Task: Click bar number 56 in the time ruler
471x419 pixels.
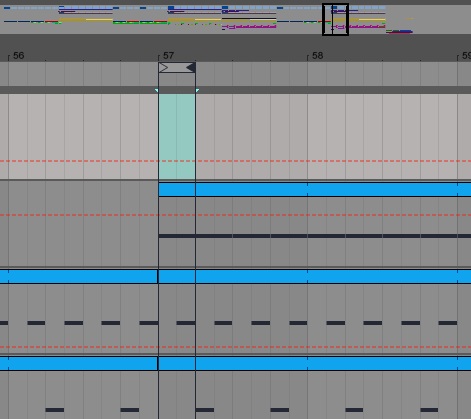Action: click(x=19, y=56)
